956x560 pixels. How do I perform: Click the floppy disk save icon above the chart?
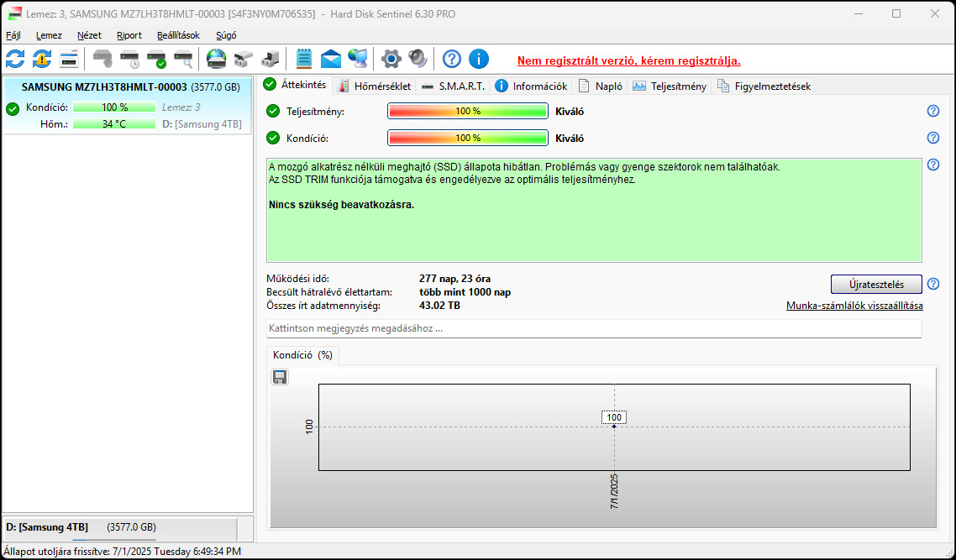click(x=280, y=377)
